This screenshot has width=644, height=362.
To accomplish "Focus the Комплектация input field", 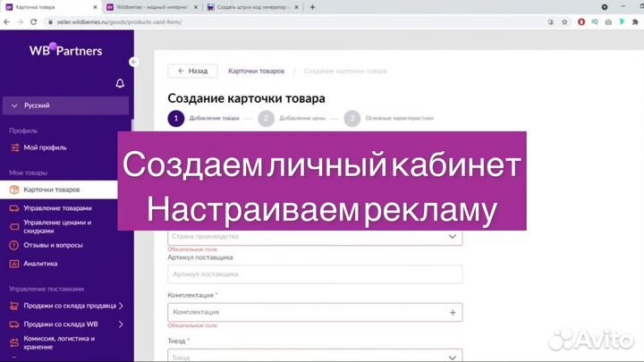I will click(x=315, y=312).
